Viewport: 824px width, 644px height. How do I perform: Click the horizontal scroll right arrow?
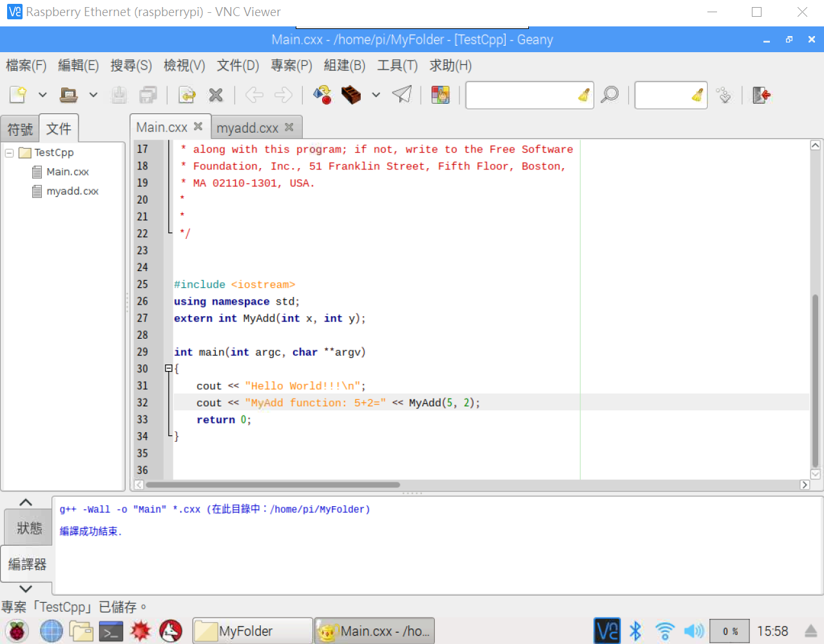tap(805, 485)
